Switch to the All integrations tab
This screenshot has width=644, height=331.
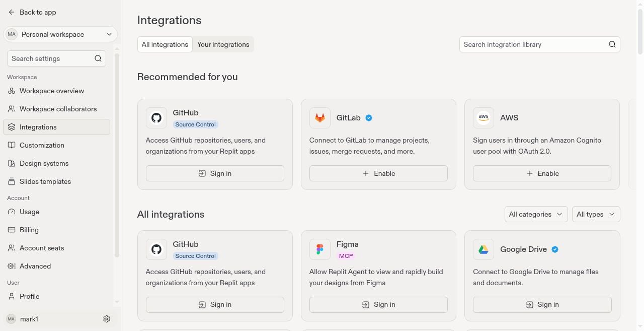[x=165, y=44]
